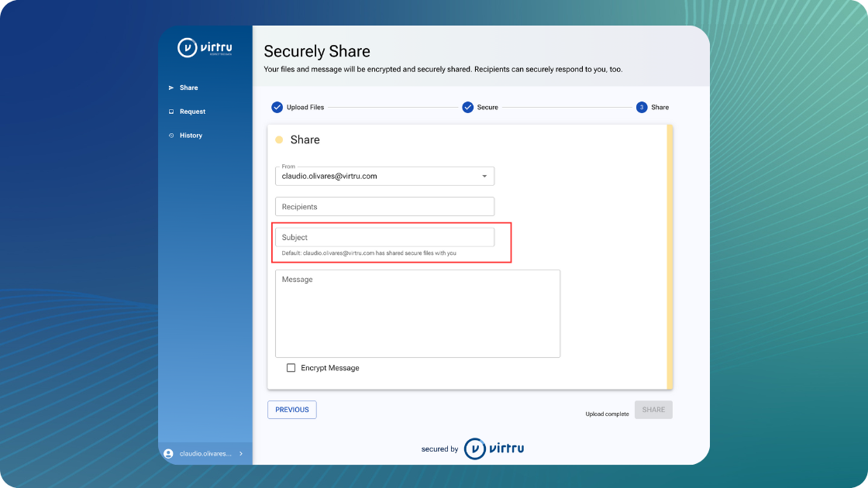Image resolution: width=868 pixels, height=488 pixels.
Task: Click the History clock icon in sidebar
Action: (x=171, y=136)
